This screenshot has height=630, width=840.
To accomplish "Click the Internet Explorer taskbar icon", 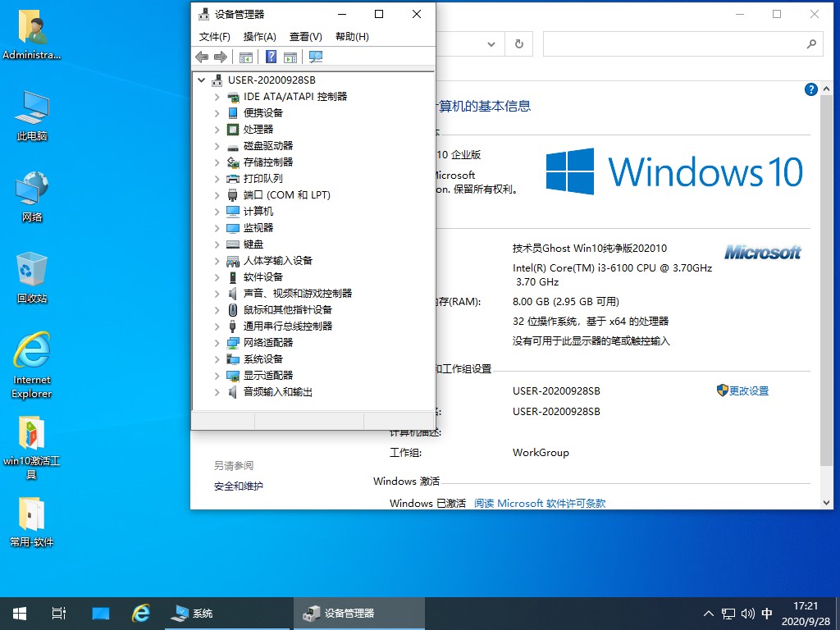I will point(141,613).
